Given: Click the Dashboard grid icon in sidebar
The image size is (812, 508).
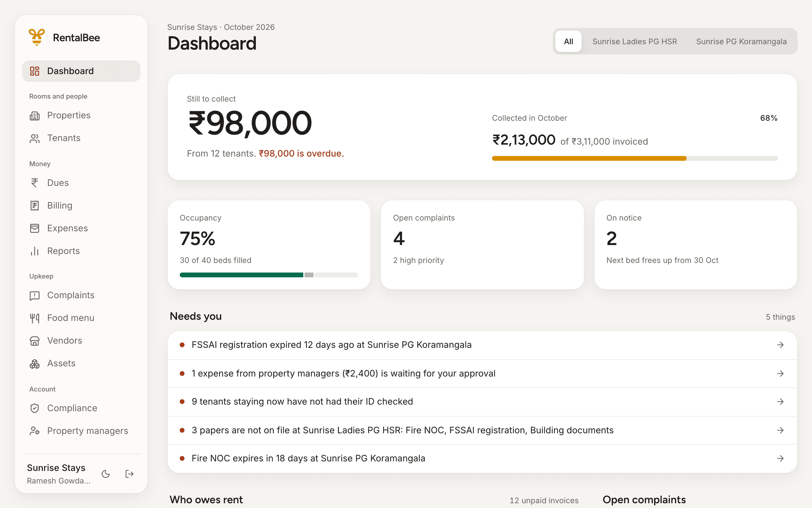Looking at the screenshot, I should [x=35, y=71].
